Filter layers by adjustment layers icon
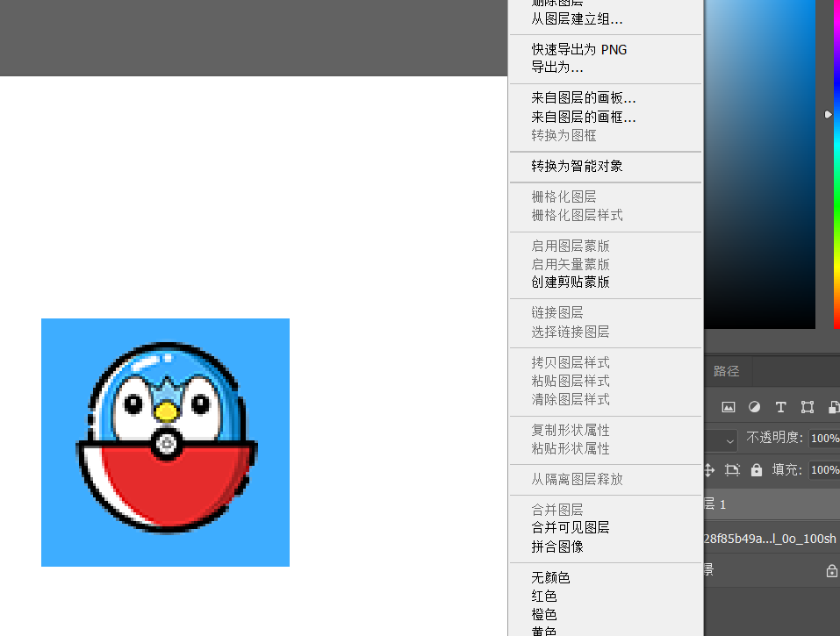 coord(754,407)
